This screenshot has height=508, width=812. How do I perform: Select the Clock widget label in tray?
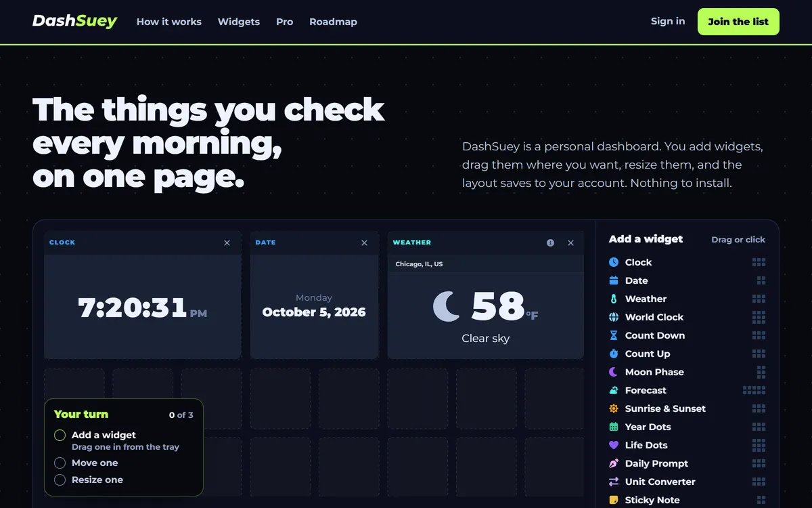click(x=639, y=262)
